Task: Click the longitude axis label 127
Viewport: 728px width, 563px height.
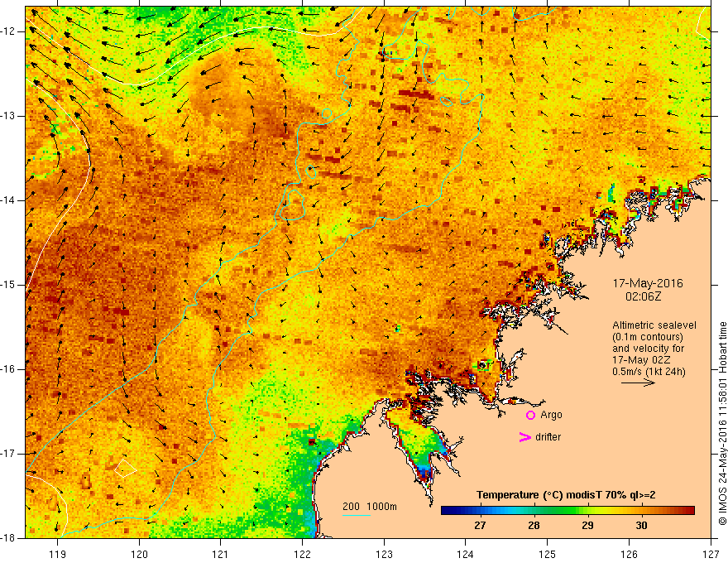Action: click(711, 554)
